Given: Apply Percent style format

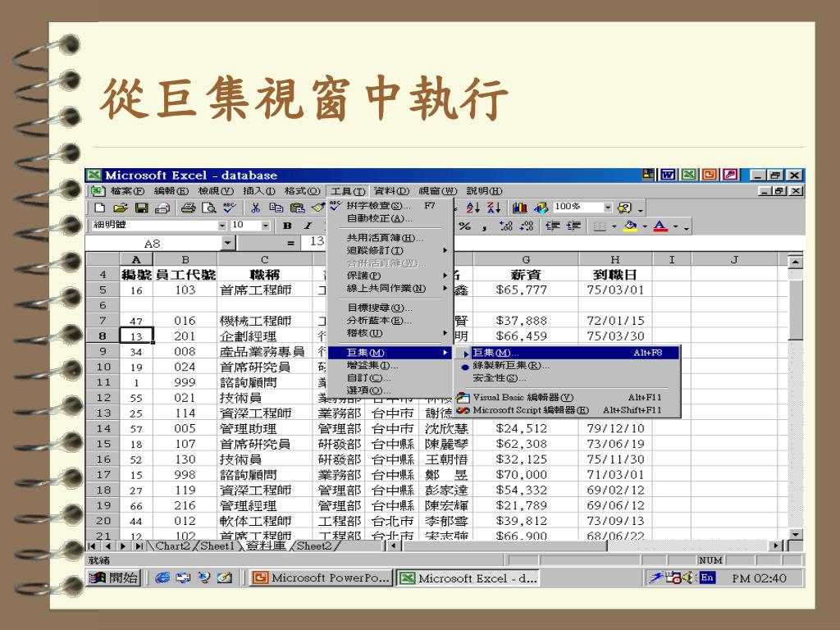Looking at the screenshot, I should coord(464,226).
